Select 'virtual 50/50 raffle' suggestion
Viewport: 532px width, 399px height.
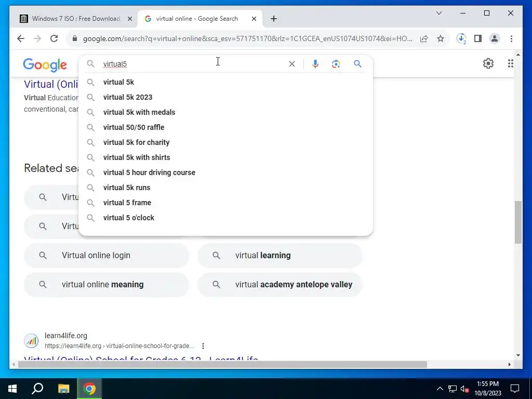pyautogui.click(x=225, y=127)
